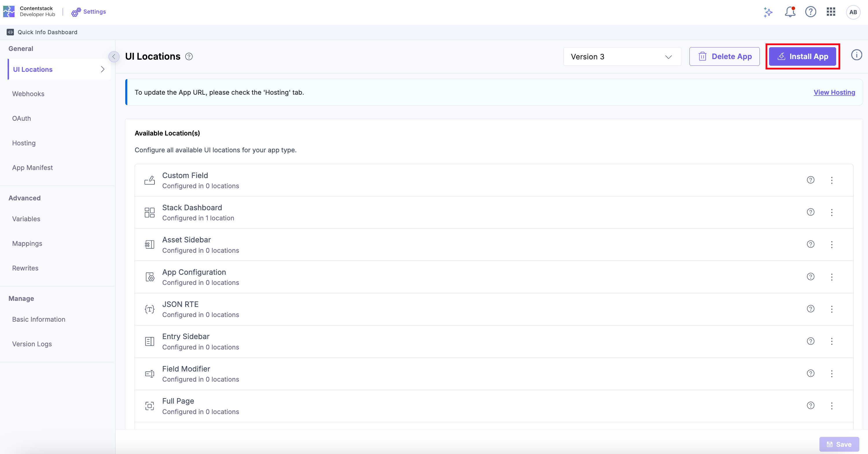868x454 pixels.
Task: Select Version Logs under Manage
Action: (x=32, y=344)
